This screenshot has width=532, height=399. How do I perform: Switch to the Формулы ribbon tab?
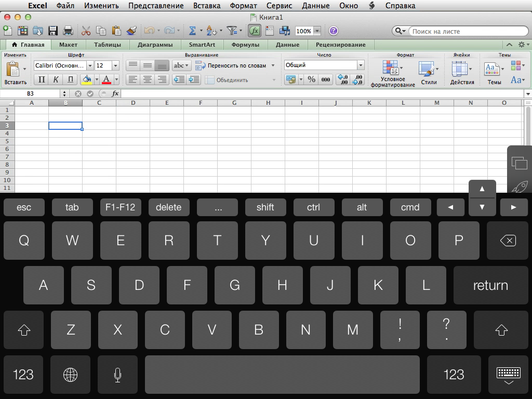(245, 45)
